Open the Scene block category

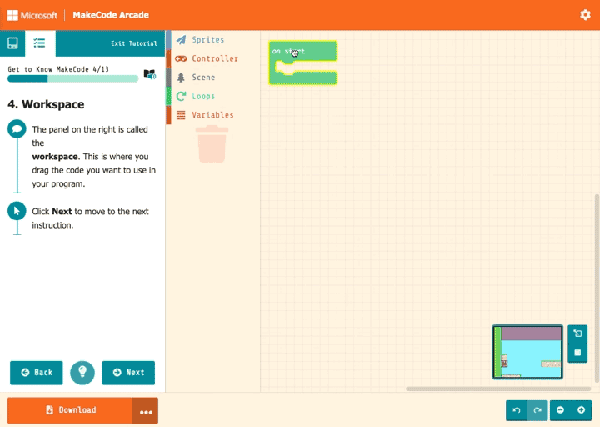tap(213, 77)
